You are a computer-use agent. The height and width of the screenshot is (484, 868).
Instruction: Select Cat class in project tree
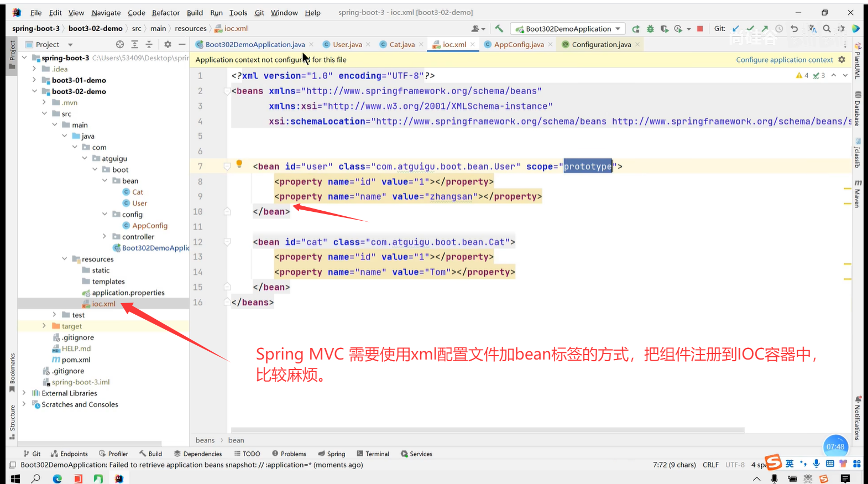pyautogui.click(x=138, y=192)
